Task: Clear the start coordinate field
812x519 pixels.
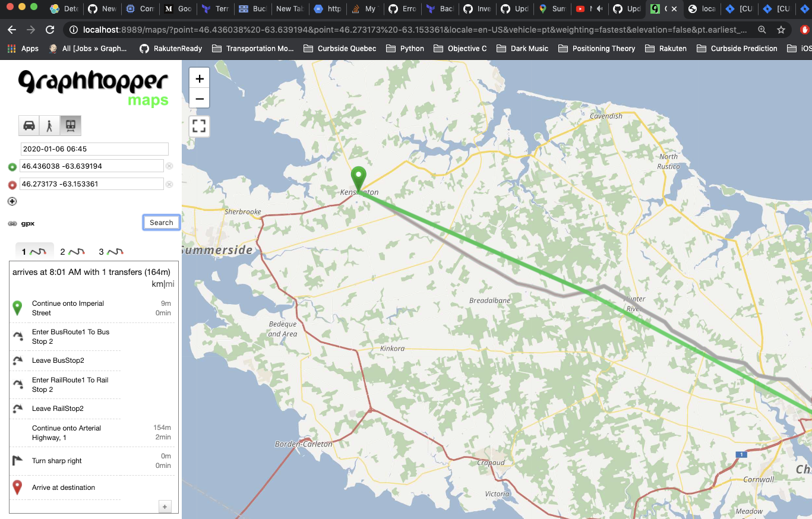Action: point(169,166)
